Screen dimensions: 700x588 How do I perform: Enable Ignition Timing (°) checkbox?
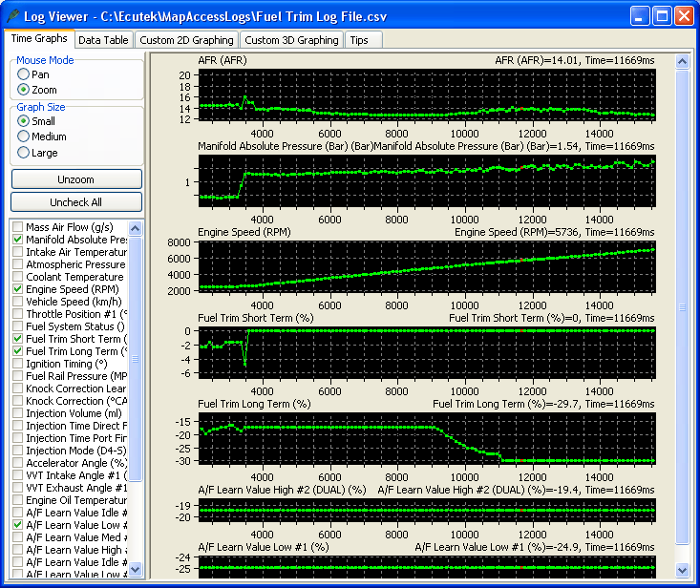pos(18,363)
